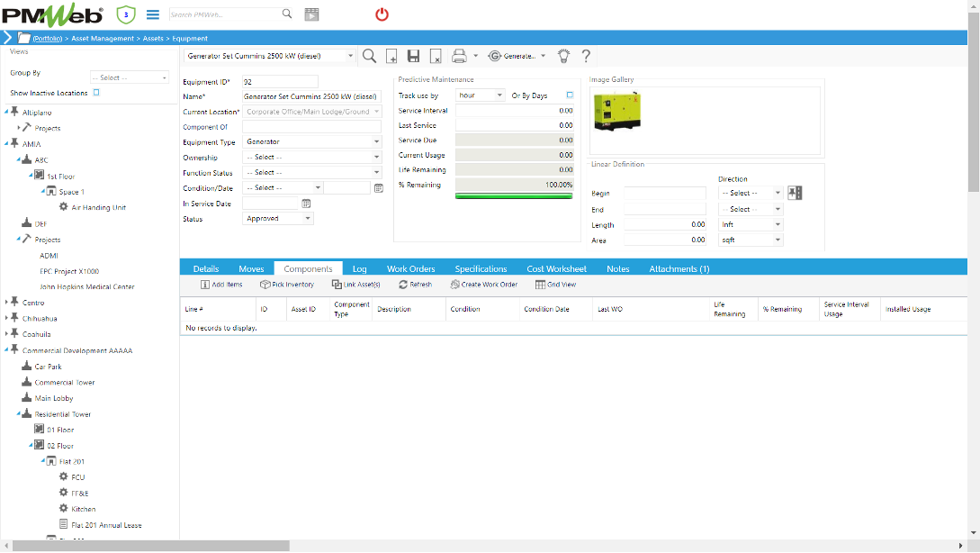Image resolution: width=980 pixels, height=553 pixels.
Task: Click the red power logout icon
Action: [382, 14]
